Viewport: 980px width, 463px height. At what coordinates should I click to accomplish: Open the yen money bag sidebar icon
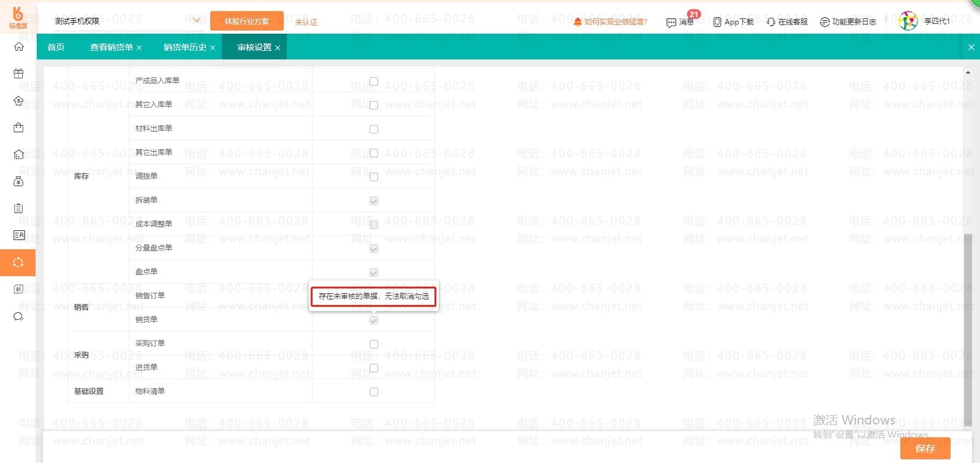(x=18, y=181)
